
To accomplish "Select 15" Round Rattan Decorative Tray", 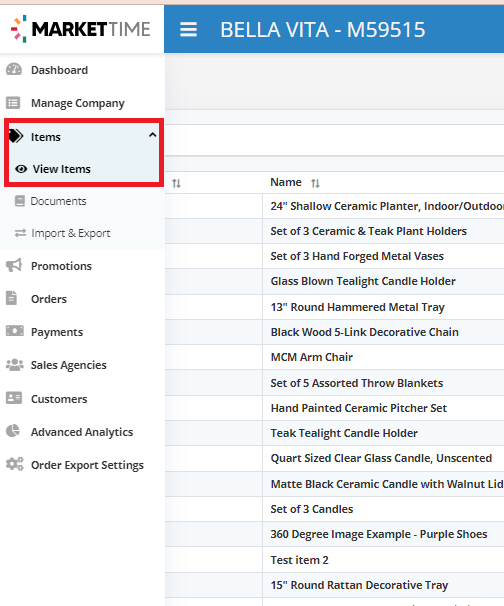I will click(359, 585).
